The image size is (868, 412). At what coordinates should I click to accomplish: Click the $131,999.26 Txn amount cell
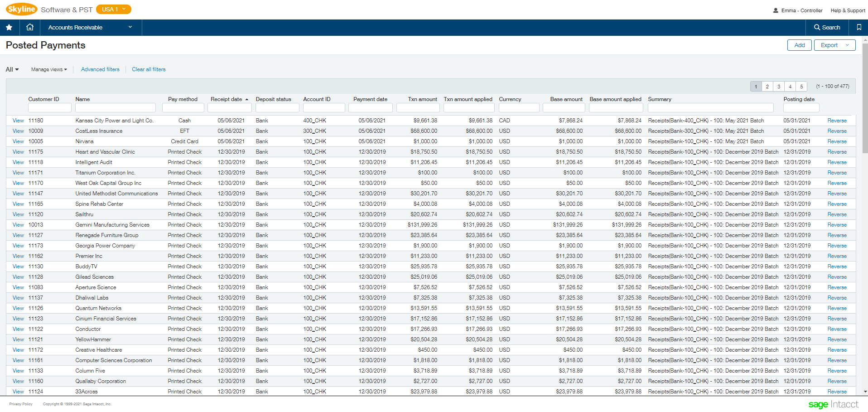(422, 225)
